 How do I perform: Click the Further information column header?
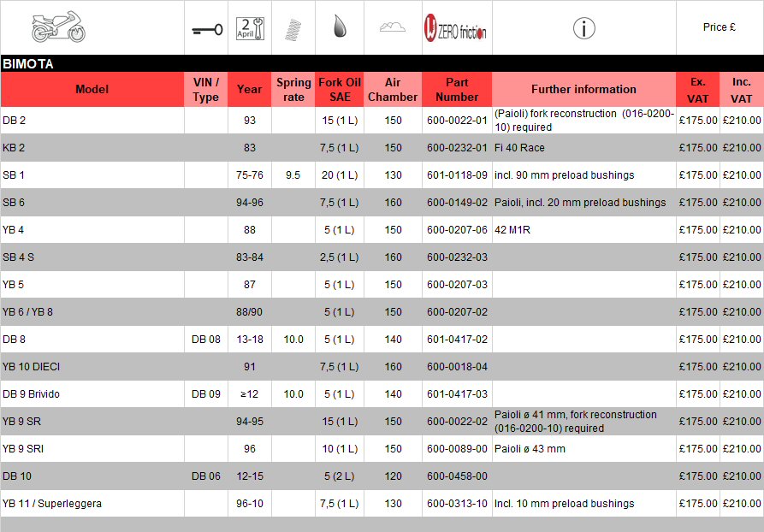point(583,90)
